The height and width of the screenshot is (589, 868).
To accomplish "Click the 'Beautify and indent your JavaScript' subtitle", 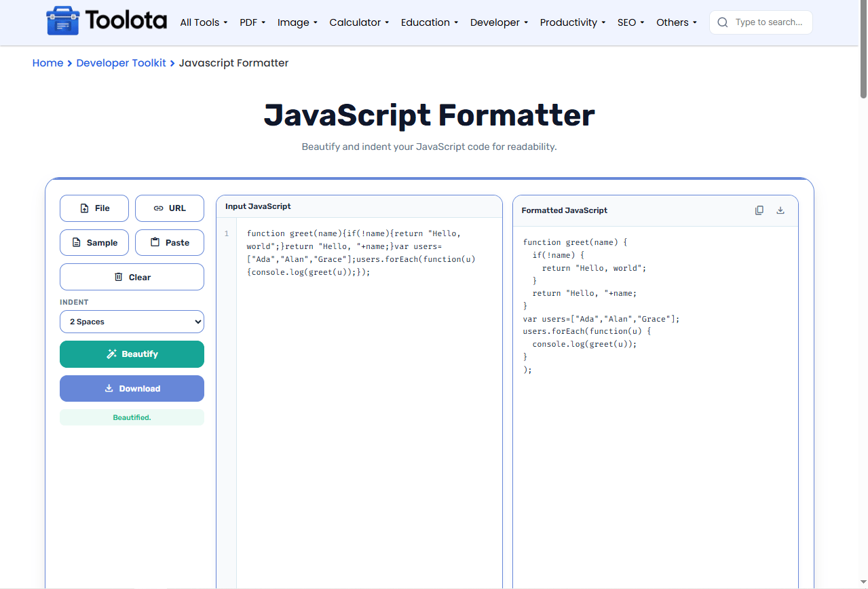I will coord(429,147).
